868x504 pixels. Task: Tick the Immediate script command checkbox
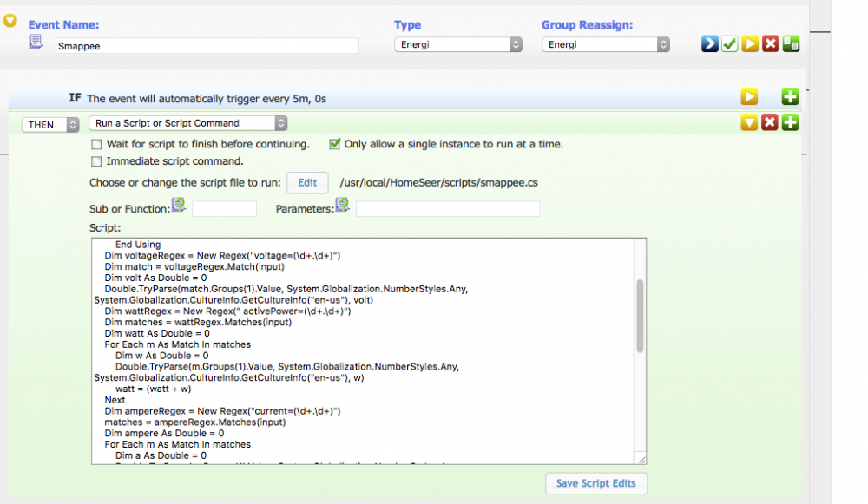[97, 161]
